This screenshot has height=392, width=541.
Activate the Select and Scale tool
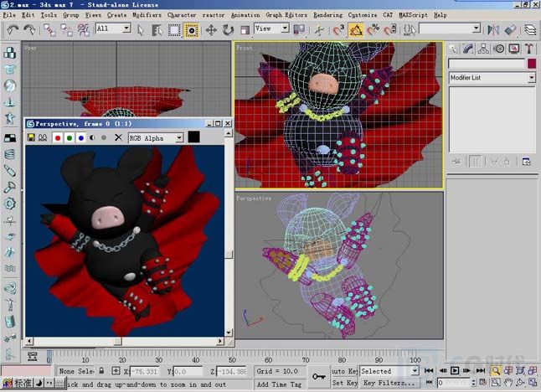click(x=245, y=30)
